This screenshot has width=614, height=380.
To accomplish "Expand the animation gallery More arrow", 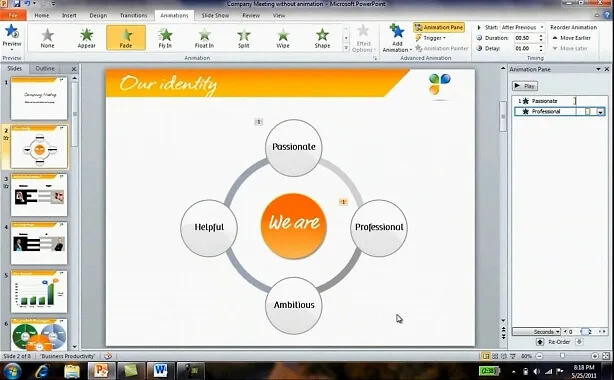I will (346, 48).
